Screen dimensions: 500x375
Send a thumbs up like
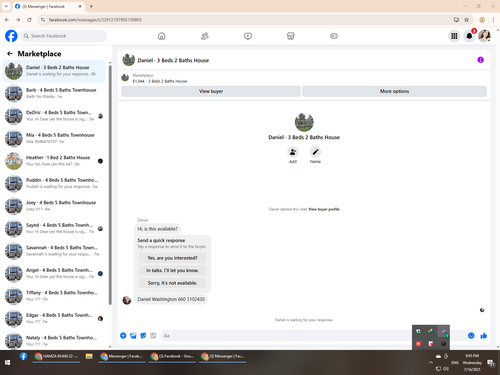pyautogui.click(x=484, y=336)
